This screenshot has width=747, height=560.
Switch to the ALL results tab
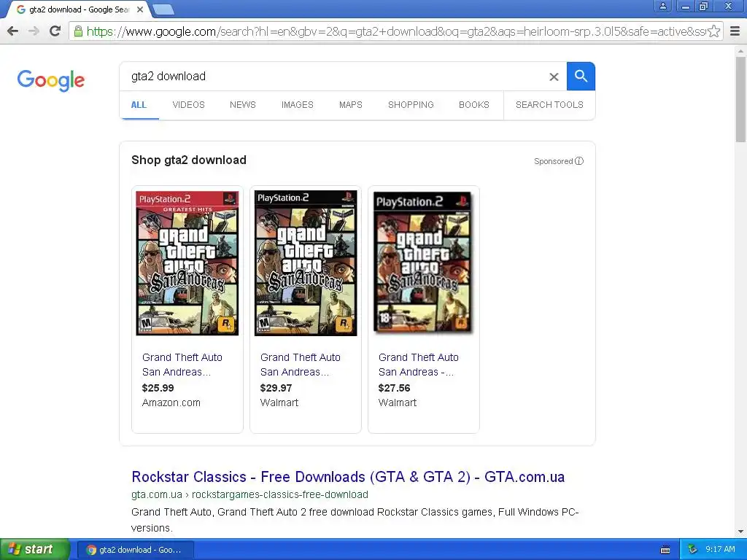tap(139, 105)
